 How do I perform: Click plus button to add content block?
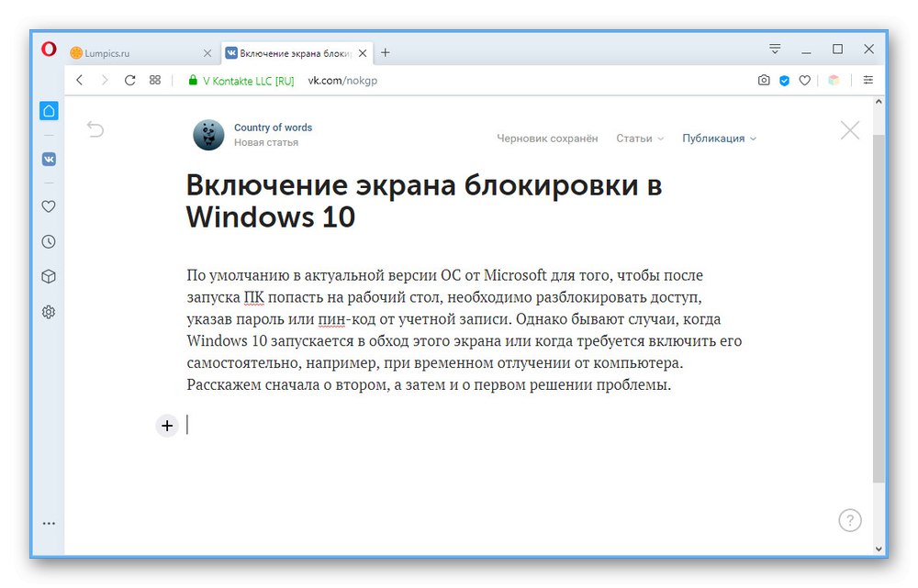(x=167, y=426)
